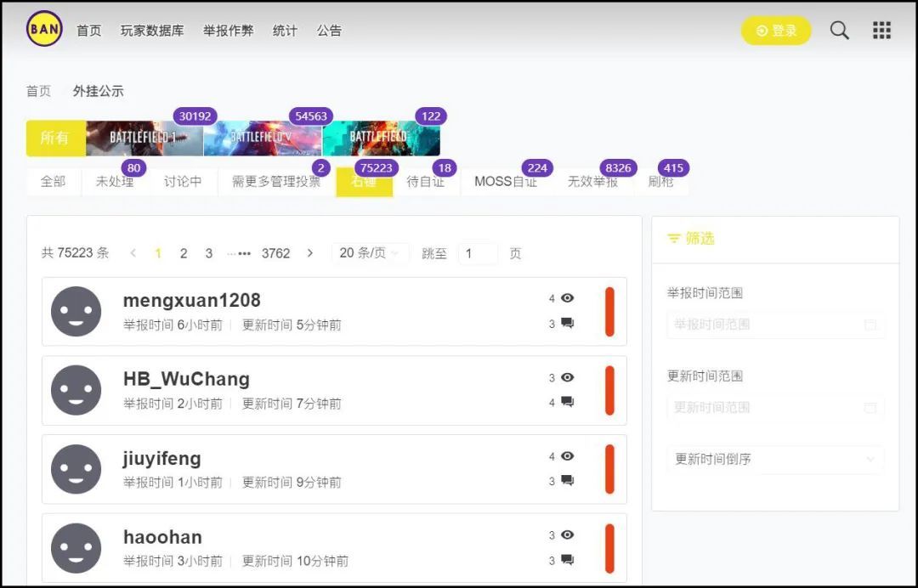Select the third Battlefield banner with 122 badge

point(381,138)
